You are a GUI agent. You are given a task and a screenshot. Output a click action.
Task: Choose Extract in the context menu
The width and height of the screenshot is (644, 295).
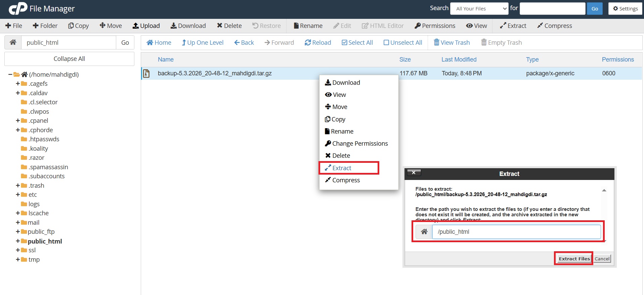(338, 168)
